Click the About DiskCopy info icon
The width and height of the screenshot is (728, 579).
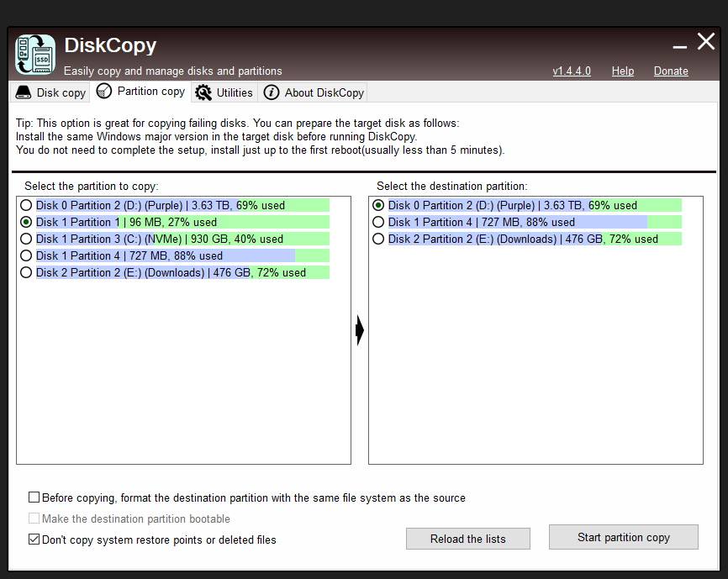pos(272,92)
